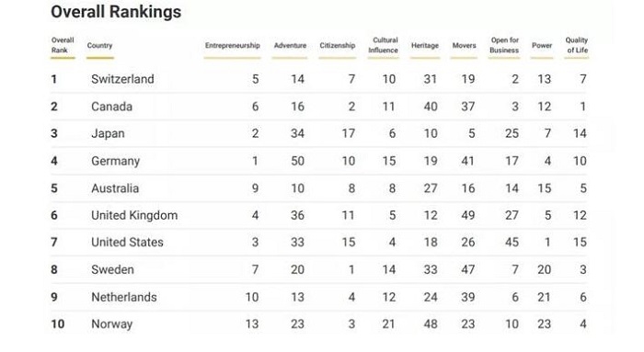Click Open for Business column header

(504, 45)
